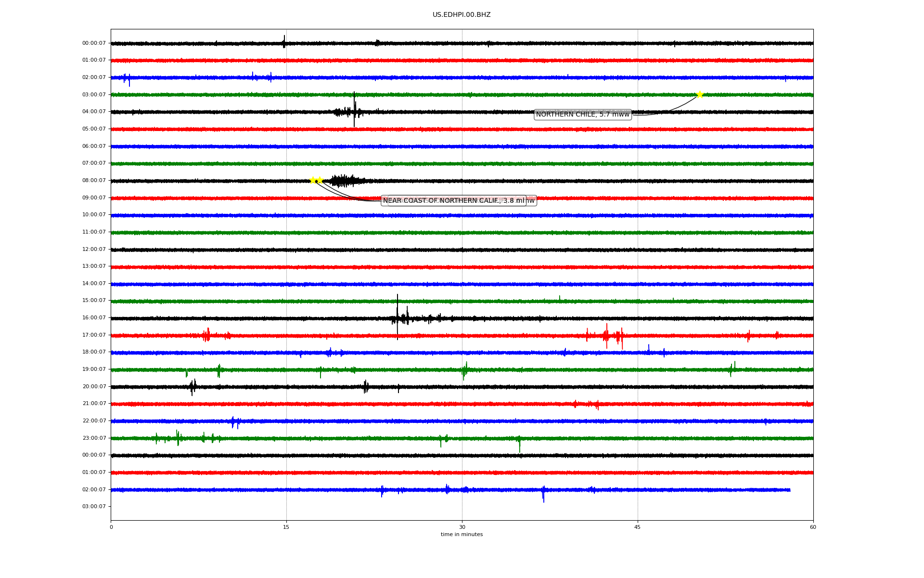Click the 04:00:07 row label
The height and width of the screenshot is (578, 924).
[94, 112]
